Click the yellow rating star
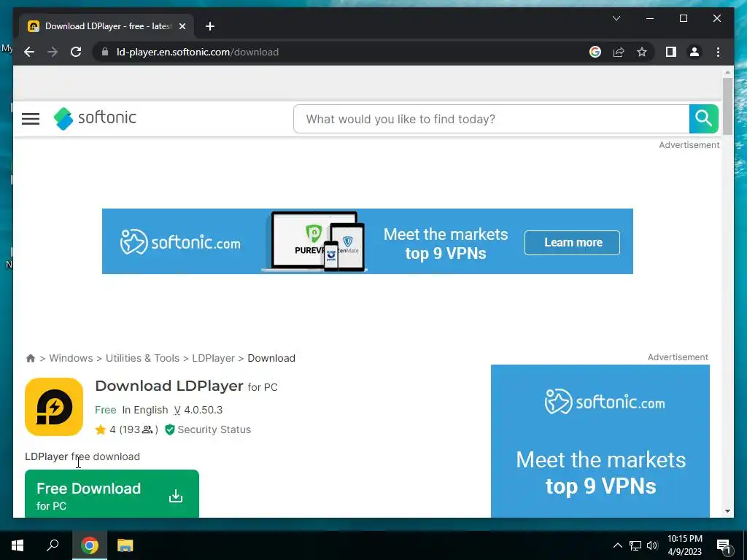747x560 pixels. 101,429
